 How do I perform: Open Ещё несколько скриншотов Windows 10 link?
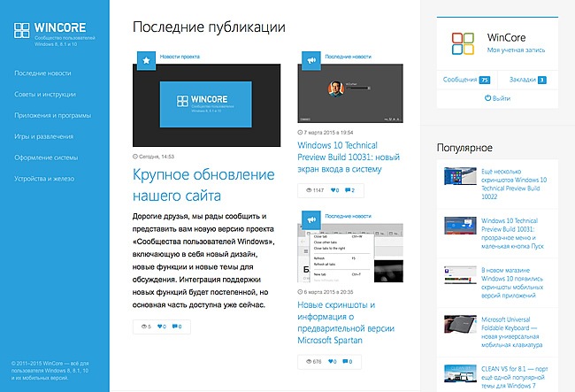[514, 184]
